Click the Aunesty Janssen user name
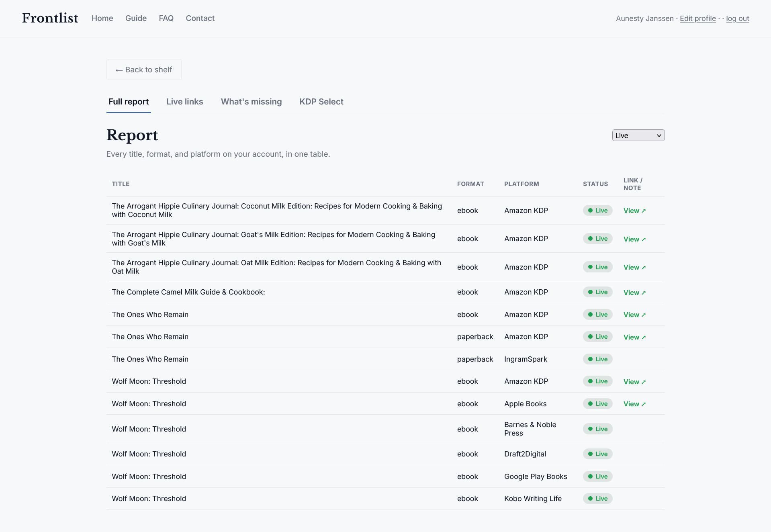Viewport: 771px width, 532px height. point(644,18)
